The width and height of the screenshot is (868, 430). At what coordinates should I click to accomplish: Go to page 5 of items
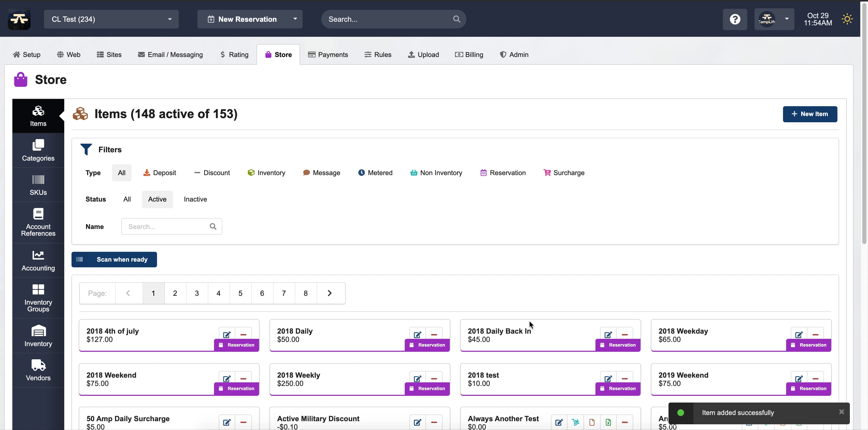[x=240, y=293]
